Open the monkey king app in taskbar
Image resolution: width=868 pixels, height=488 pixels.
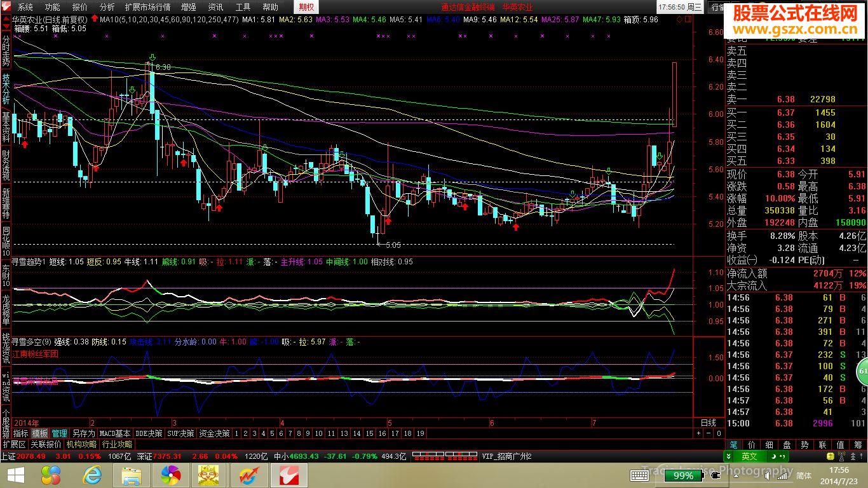[209, 475]
